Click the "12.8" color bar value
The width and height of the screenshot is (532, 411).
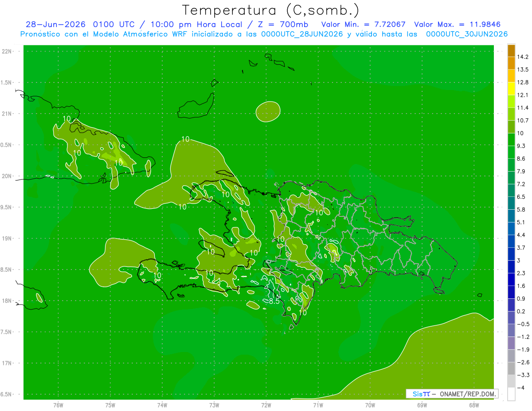click(524, 82)
